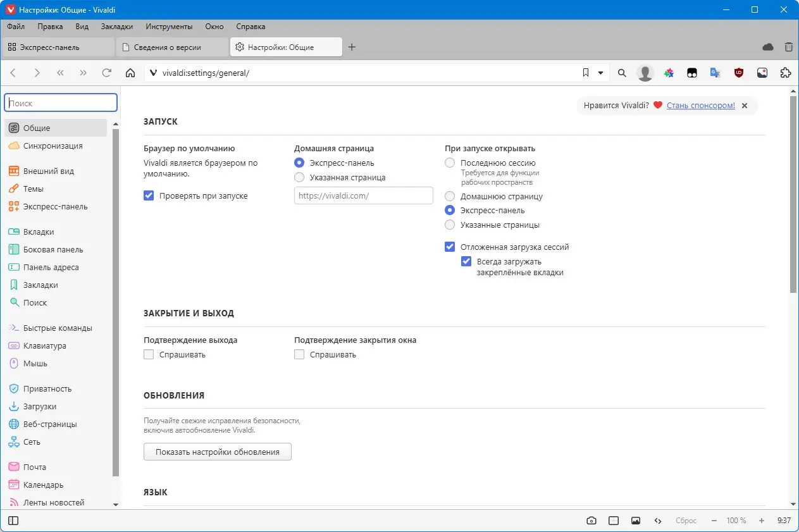This screenshot has height=532, width=799.
Task: Tile tabs with the status bar icon
Action: point(614,521)
